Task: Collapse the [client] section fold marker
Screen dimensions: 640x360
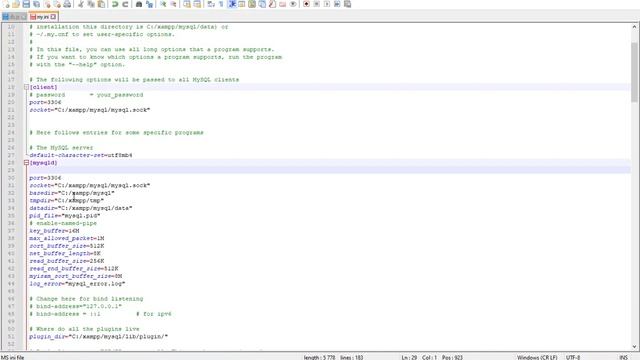Action: (x=26, y=87)
